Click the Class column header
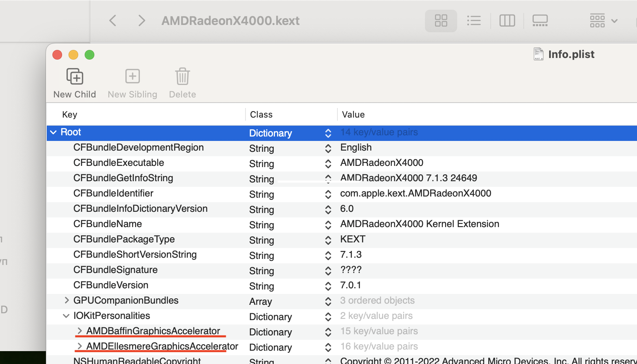Screen dimensions: 637x364 [x=261, y=115]
